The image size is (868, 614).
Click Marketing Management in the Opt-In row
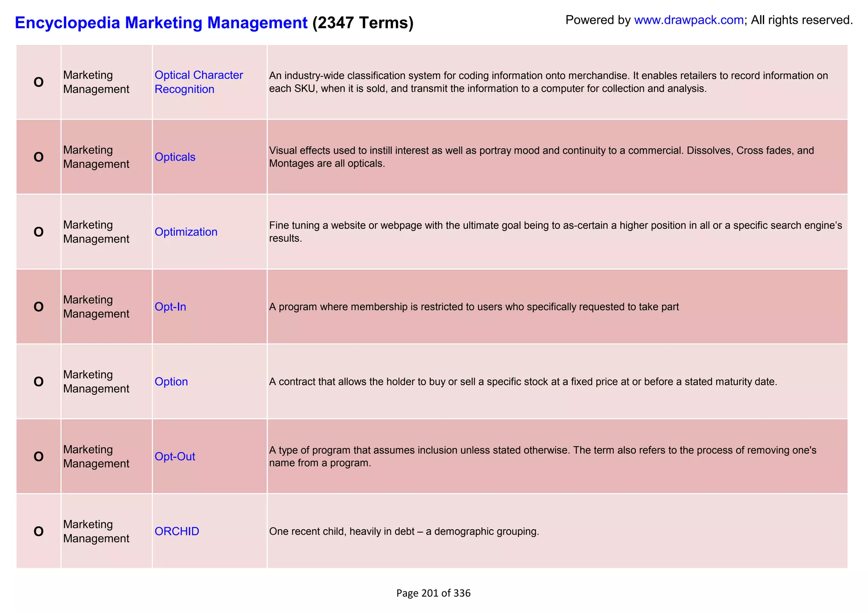[96, 307]
